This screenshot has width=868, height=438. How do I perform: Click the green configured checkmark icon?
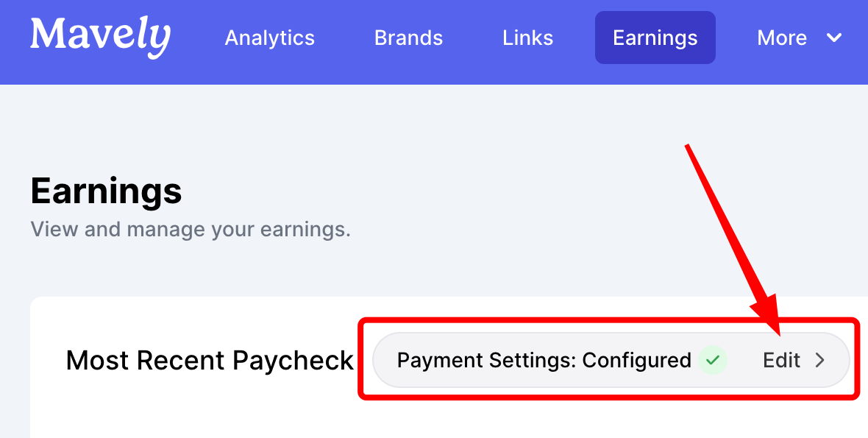(x=713, y=361)
